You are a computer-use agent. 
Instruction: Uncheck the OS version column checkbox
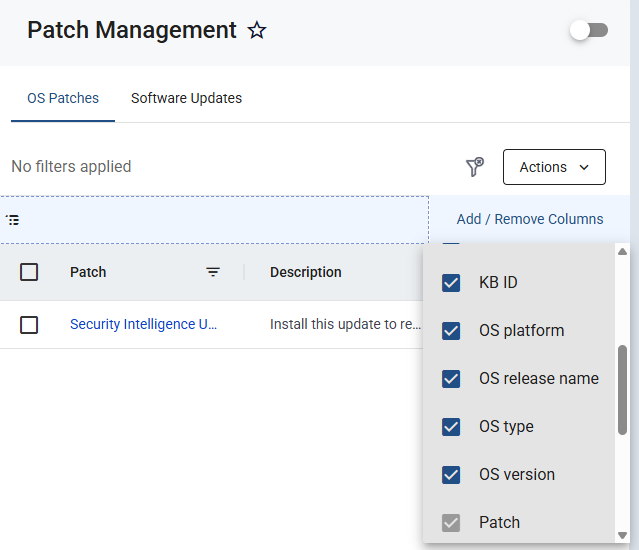(451, 475)
